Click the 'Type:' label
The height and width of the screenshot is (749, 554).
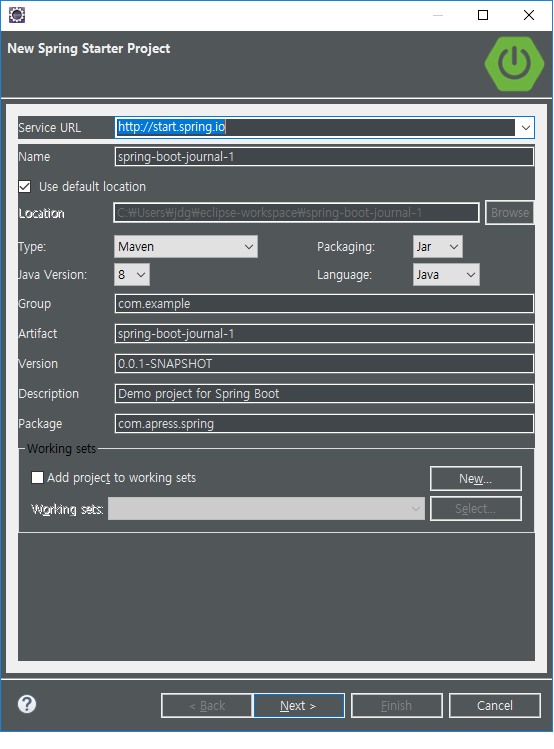32,247
